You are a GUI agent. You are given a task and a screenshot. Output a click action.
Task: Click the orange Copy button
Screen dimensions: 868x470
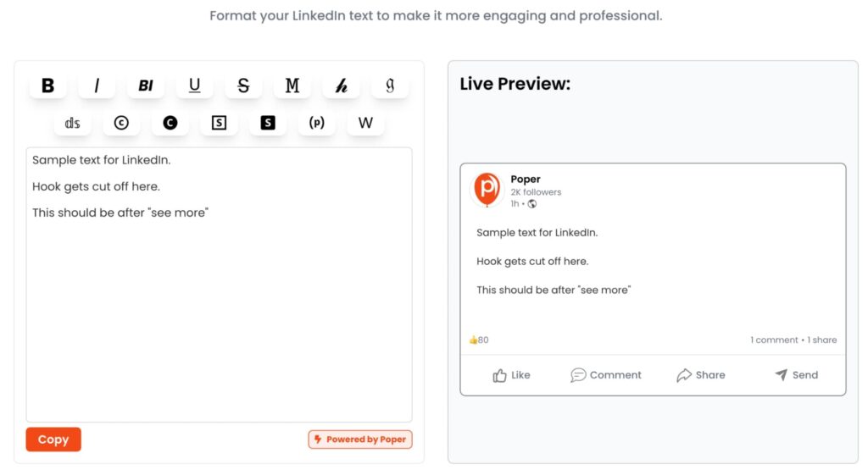point(53,440)
